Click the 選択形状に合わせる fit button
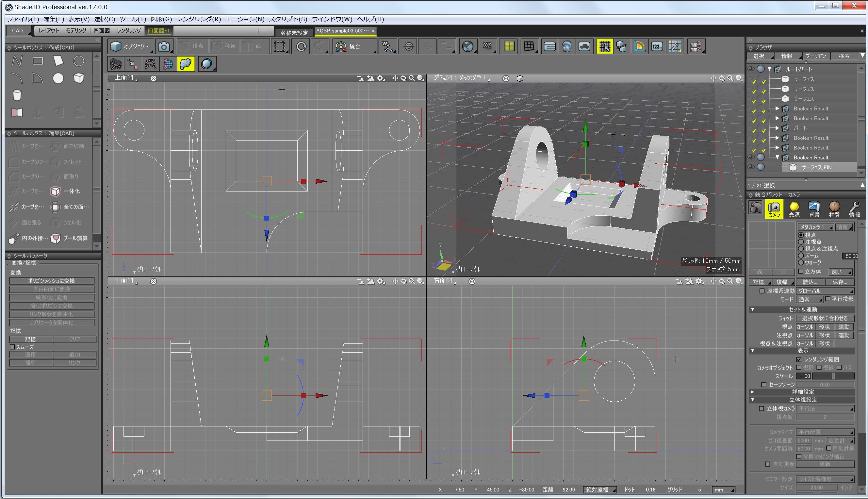This screenshot has height=499, width=868. [x=825, y=318]
